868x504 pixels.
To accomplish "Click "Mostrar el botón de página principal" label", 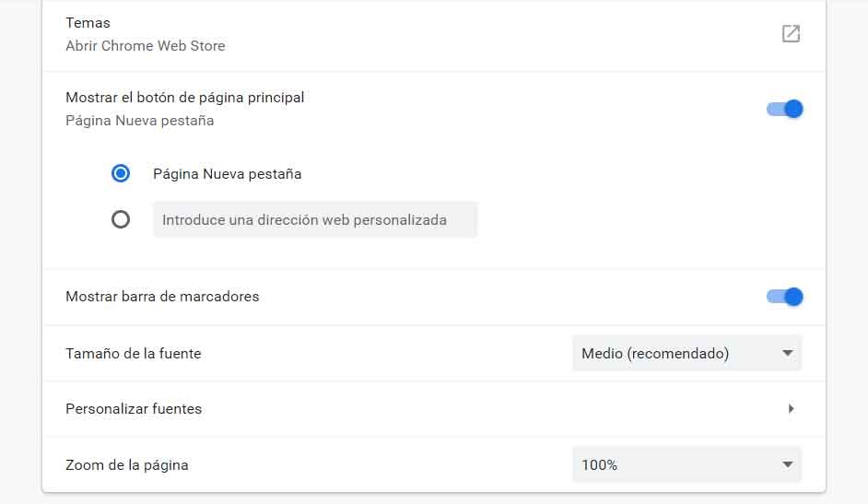I will pyautogui.click(x=184, y=97).
